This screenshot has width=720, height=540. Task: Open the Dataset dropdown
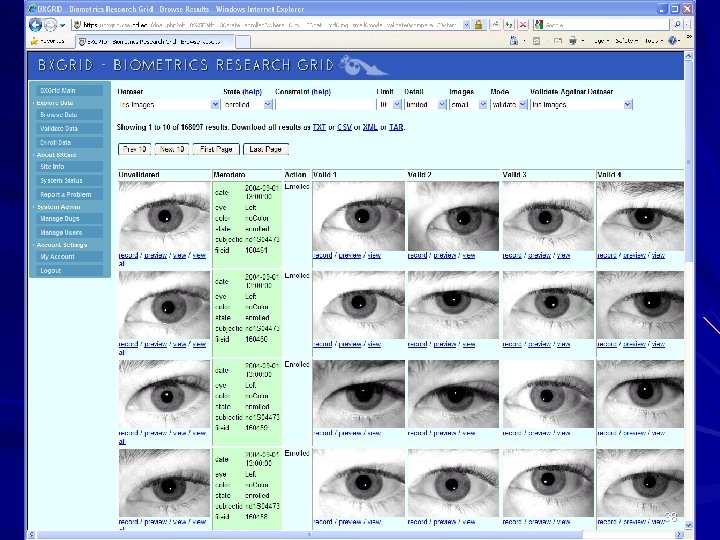pyautogui.click(x=169, y=105)
